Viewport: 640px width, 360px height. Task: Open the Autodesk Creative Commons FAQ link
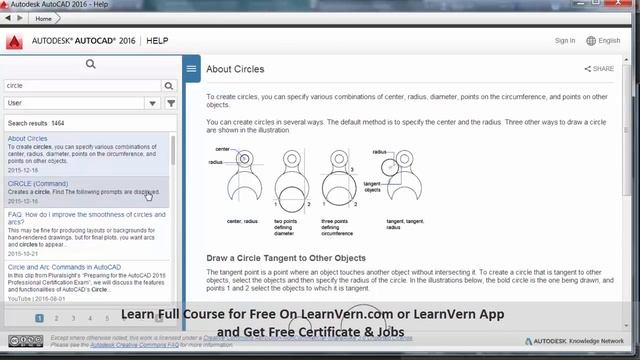pyautogui.click(x=134, y=345)
